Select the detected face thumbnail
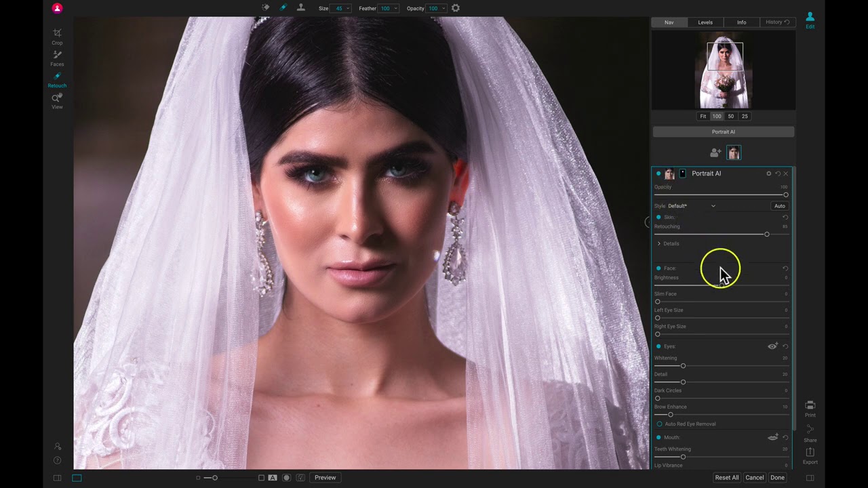The width and height of the screenshot is (868, 488). coord(734,153)
